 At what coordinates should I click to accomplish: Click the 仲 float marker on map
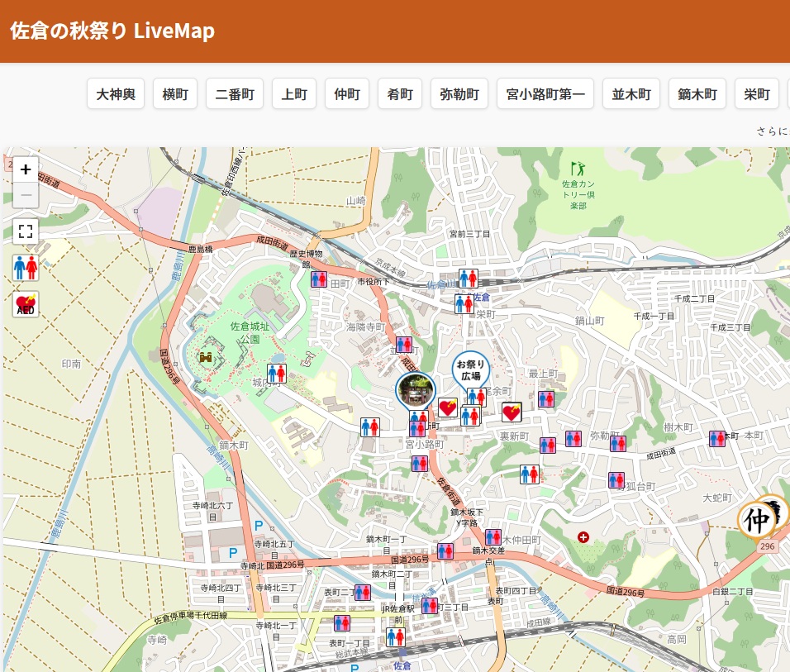[759, 519]
